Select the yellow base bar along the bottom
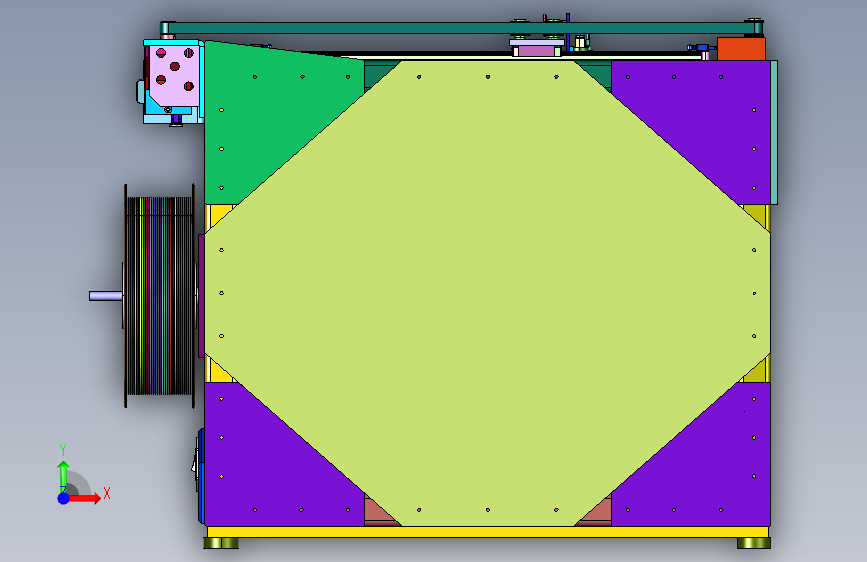The height and width of the screenshot is (562, 867). point(488,532)
